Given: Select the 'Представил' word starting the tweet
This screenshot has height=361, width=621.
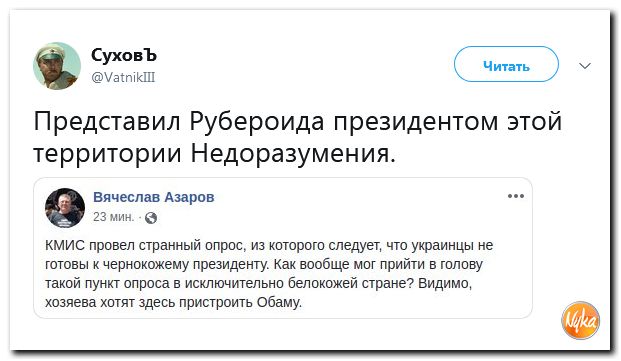Looking at the screenshot, I should [x=107, y=122].
